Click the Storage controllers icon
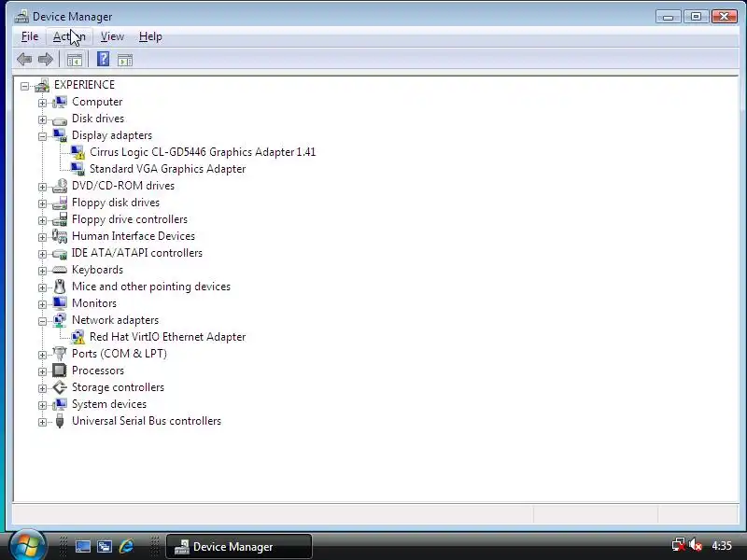The width and height of the screenshot is (747, 560). click(60, 387)
